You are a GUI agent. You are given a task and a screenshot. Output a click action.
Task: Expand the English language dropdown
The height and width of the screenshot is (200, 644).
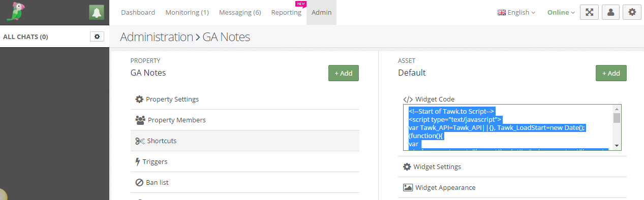click(x=516, y=12)
